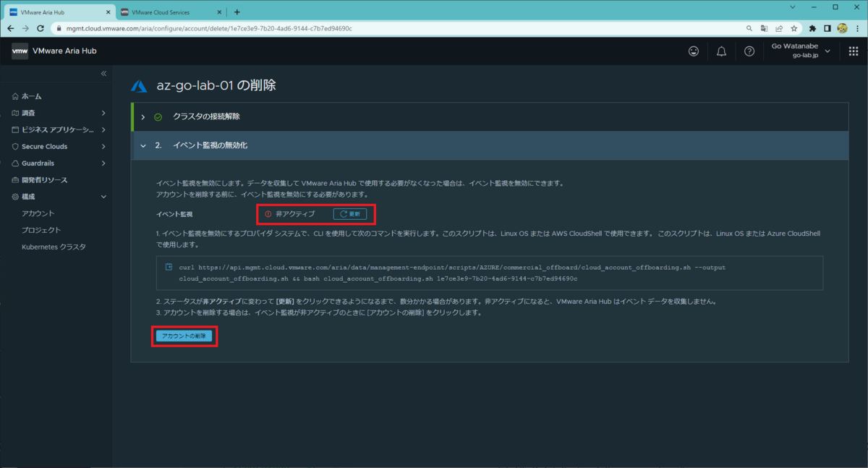This screenshot has height=468, width=868.
Task: Click the Azure logo beside title
Action: (x=139, y=85)
